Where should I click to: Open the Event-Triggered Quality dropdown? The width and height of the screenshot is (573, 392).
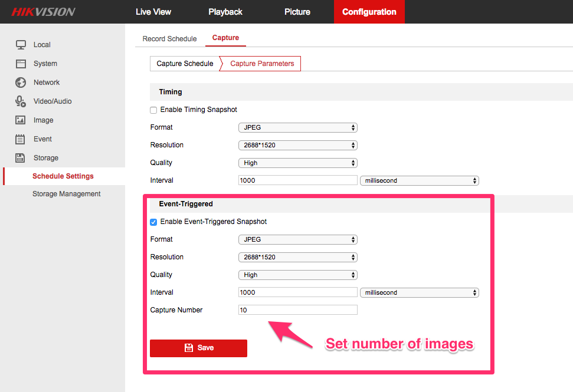click(298, 275)
